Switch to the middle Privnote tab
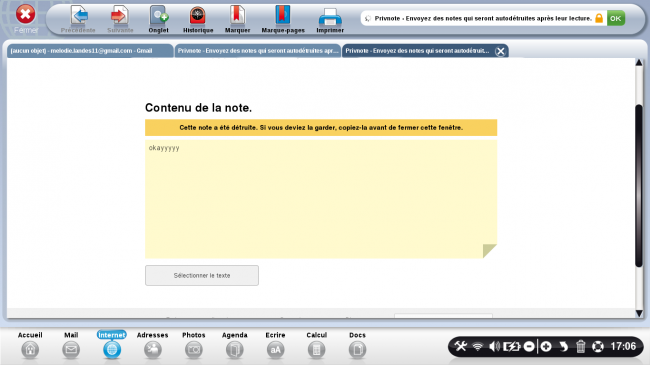 pyautogui.click(x=257, y=51)
